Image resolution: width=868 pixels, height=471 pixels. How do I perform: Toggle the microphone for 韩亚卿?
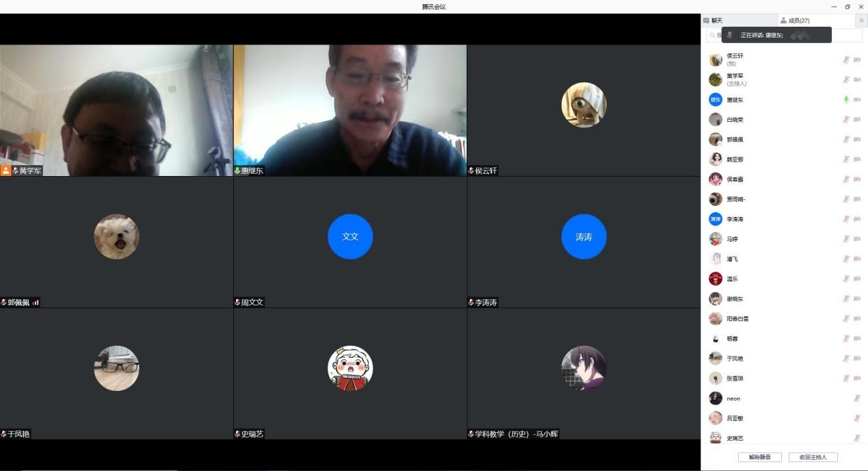click(846, 159)
